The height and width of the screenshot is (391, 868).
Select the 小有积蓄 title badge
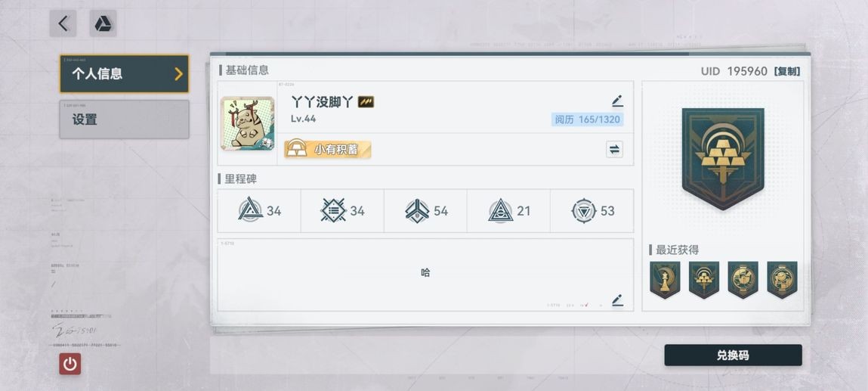[328, 149]
